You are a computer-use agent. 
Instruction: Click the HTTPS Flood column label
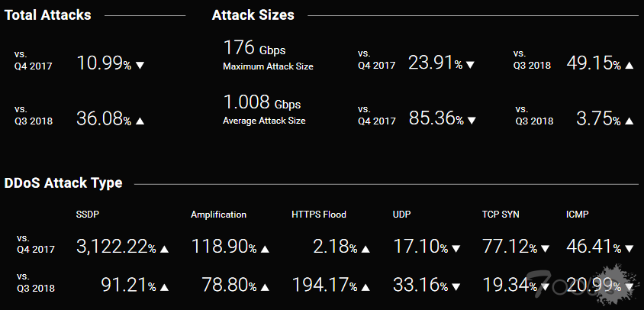pyautogui.click(x=319, y=215)
